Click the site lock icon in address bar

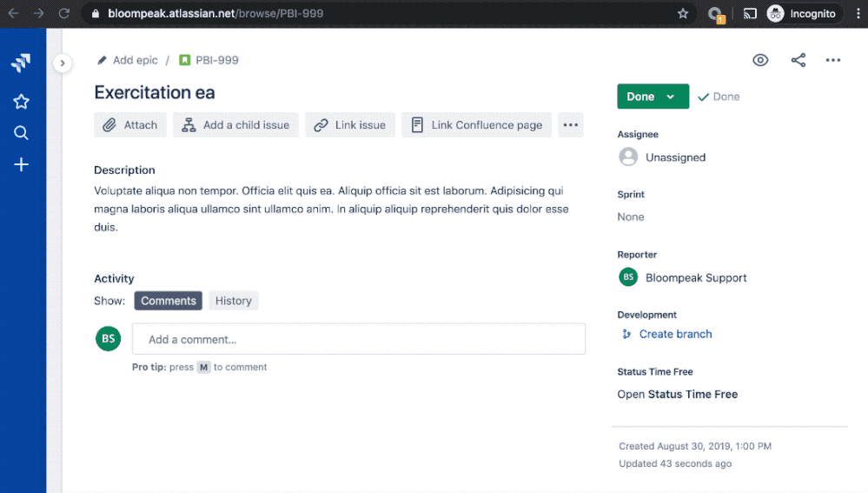tap(96, 13)
